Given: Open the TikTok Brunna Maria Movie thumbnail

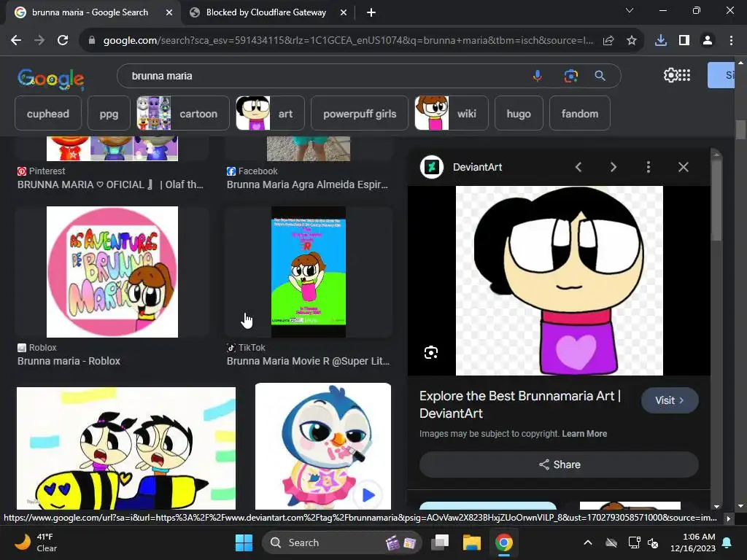Looking at the screenshot, I should click(309, 272).
